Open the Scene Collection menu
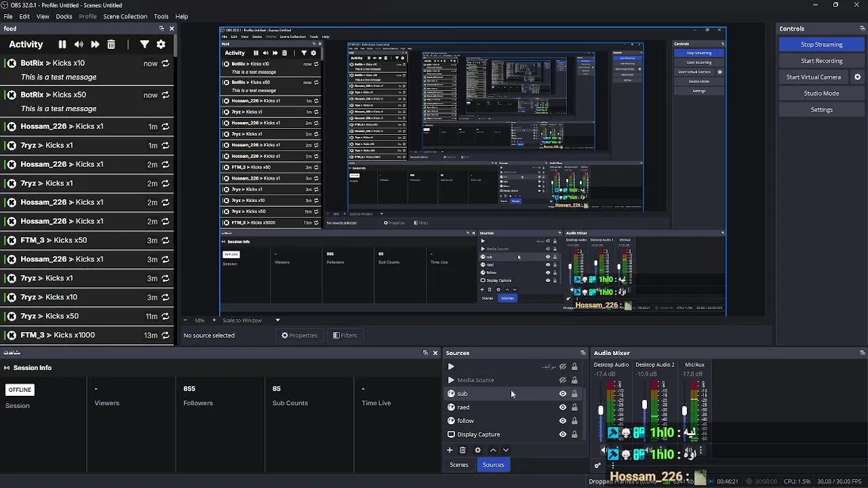The height and width of the screenshot is (488, 868). 125,16
